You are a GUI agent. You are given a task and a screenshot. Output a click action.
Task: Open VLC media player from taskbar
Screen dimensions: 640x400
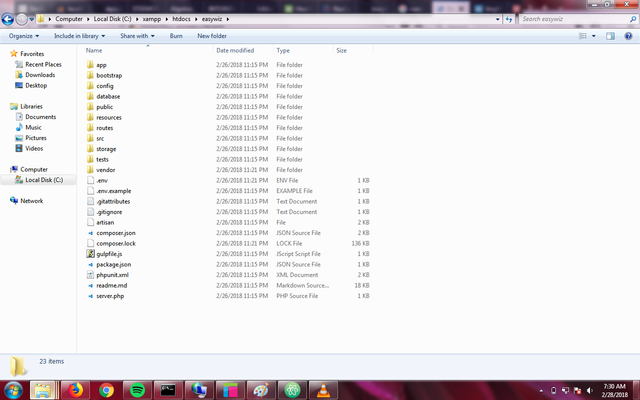[323, 391]
